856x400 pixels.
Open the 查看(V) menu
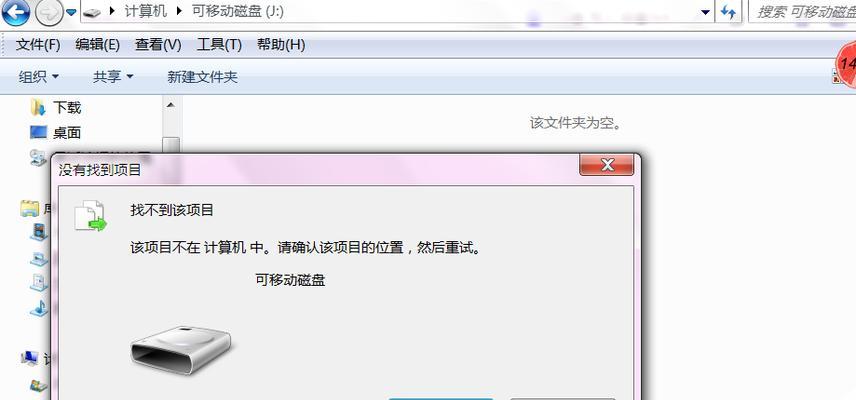click(x=158, y=45)
